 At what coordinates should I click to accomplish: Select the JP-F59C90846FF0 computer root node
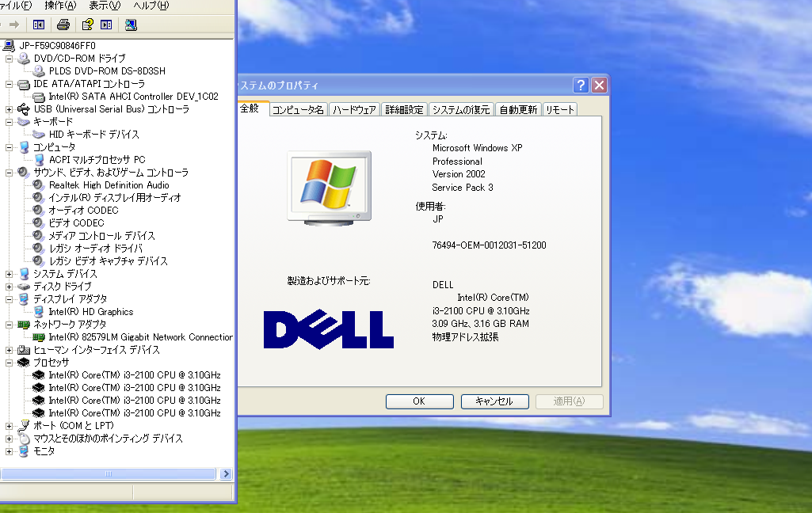[57, 46]
